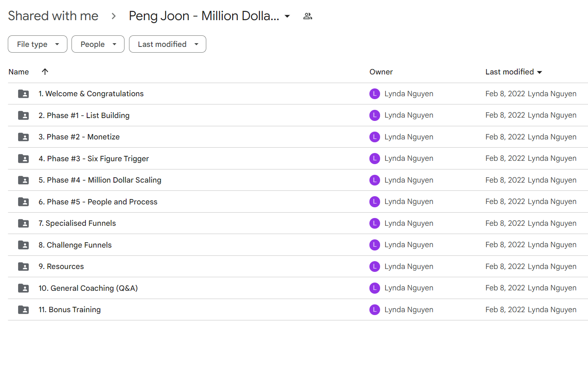The image size is (588, 371).
Task: Click folder icon for 9. Resources
Action: pyautogui.click(x=23, y=267)
